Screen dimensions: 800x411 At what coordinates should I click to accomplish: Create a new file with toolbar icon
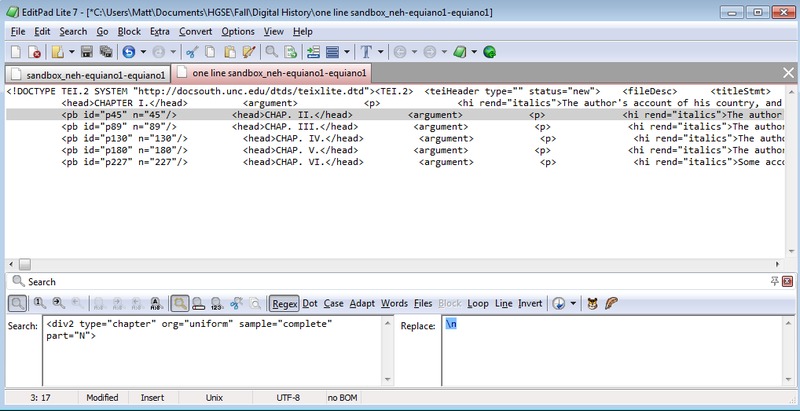point(16,52)
